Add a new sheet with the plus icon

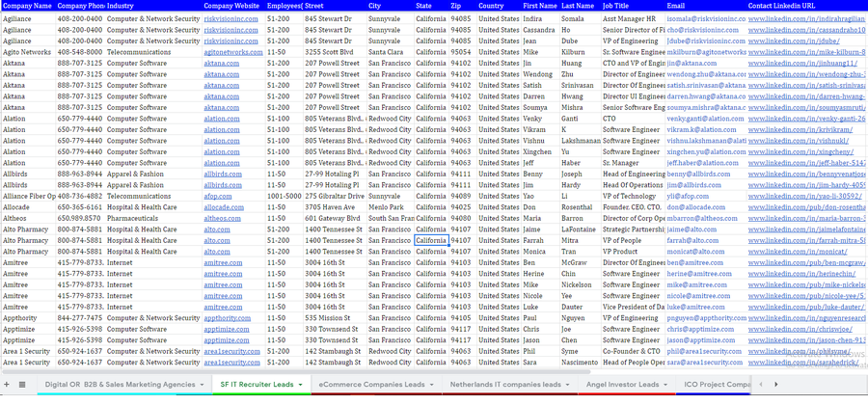[x=7, y=385]
